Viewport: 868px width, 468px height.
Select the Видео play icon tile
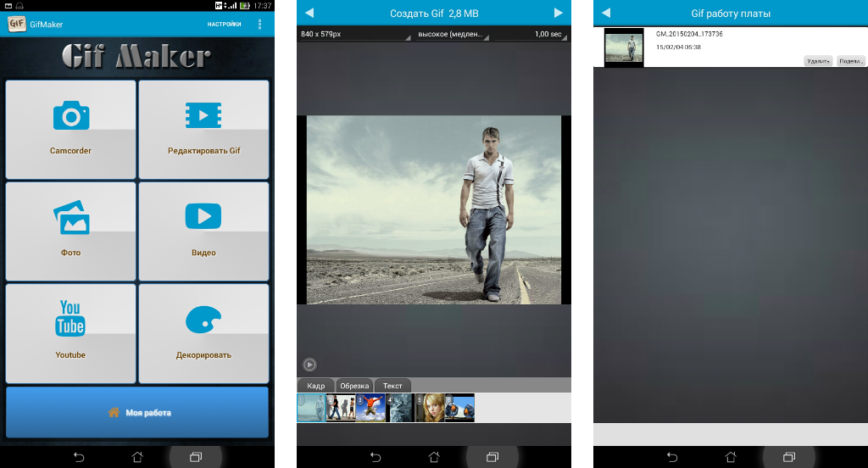tap(203, 231)
